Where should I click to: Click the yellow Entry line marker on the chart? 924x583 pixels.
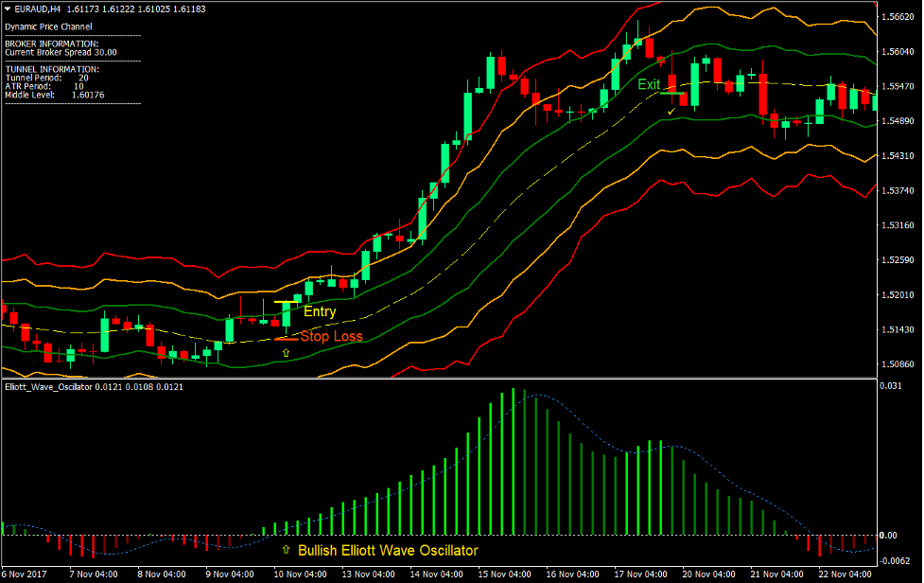pos(286,301)
